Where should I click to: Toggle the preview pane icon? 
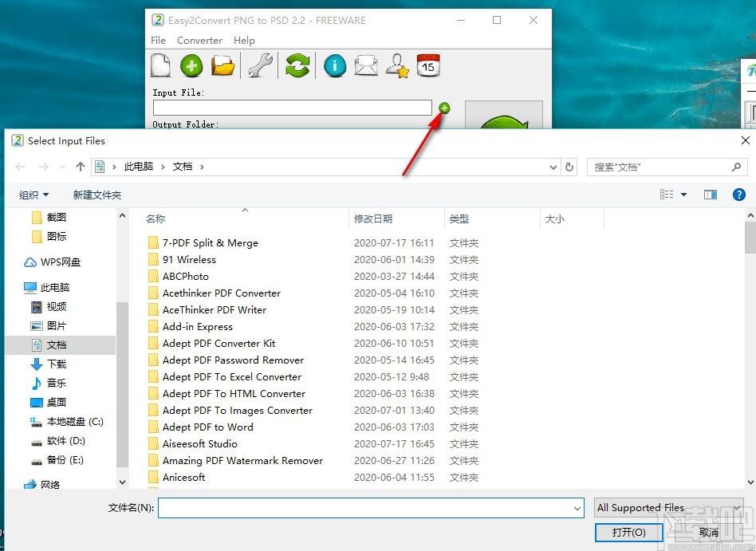point(711,195)
